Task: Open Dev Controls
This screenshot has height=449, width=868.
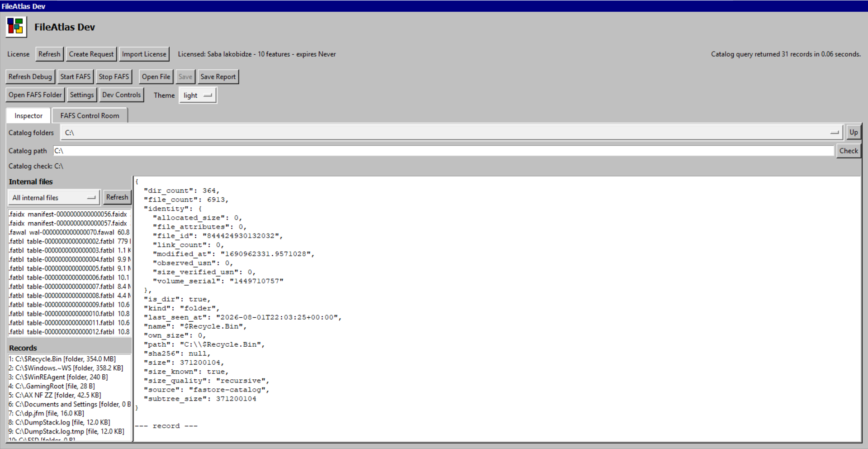Action: (x=122, y=95)
